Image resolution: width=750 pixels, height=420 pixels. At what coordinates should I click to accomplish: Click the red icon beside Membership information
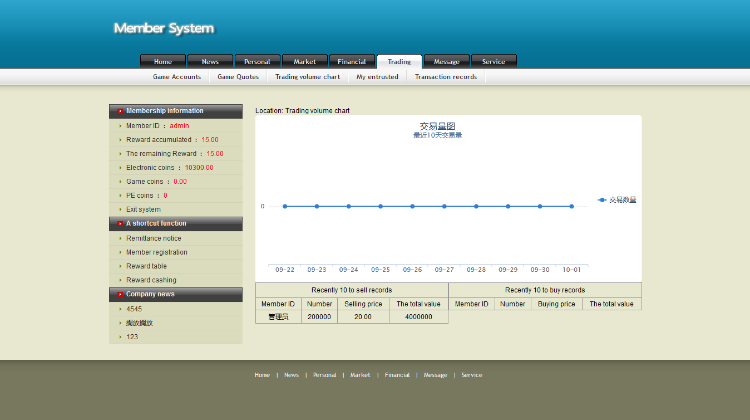tap(120, 111)
